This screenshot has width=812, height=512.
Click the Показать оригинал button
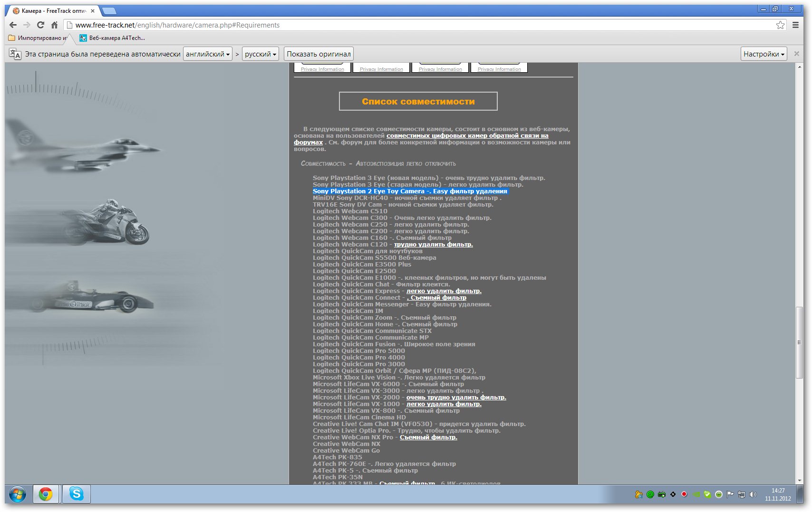(319, 54)
